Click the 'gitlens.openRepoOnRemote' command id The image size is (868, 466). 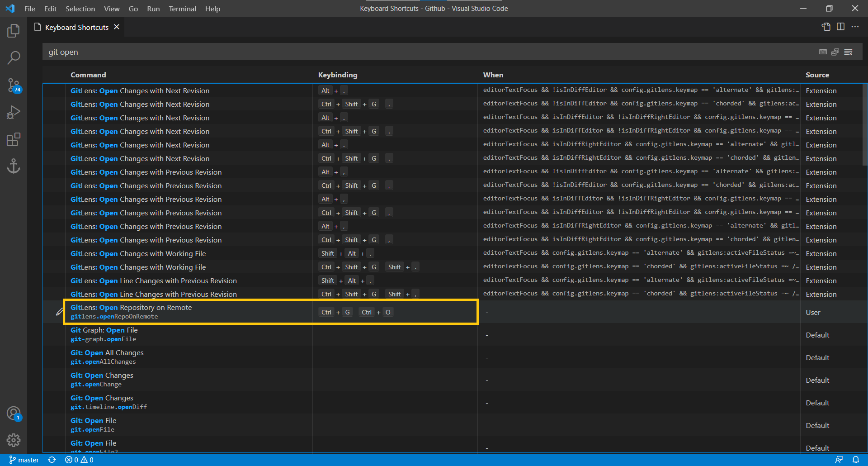pos(114,317)
